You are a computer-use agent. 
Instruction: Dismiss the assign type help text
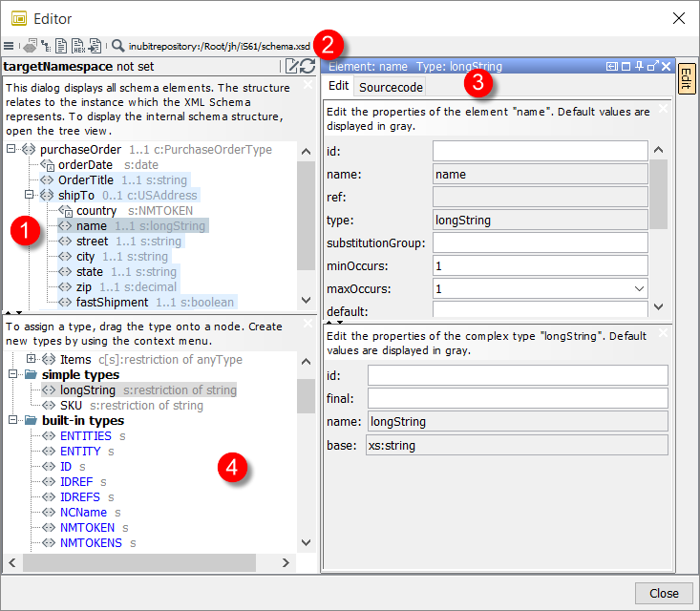pos(308,323)
